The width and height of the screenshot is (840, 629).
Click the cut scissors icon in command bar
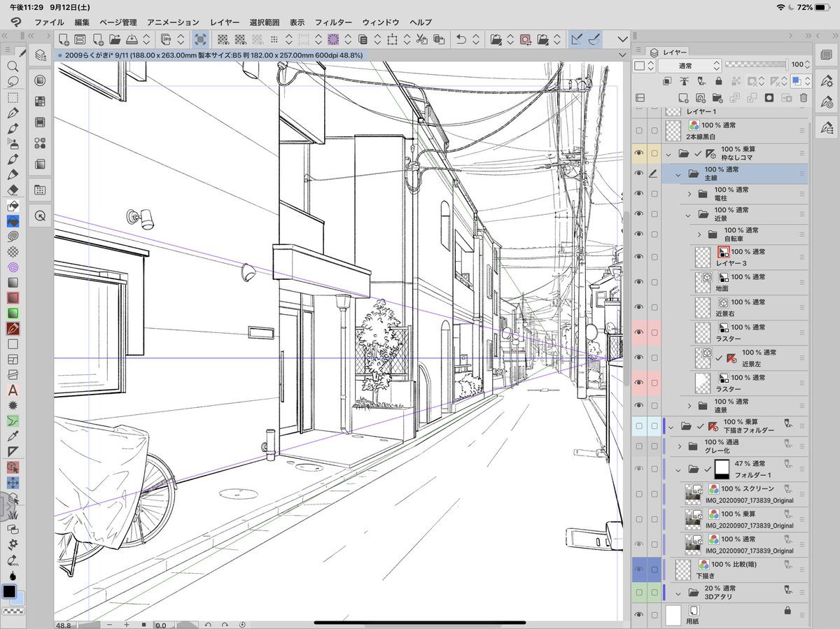(x=421, y=38)
